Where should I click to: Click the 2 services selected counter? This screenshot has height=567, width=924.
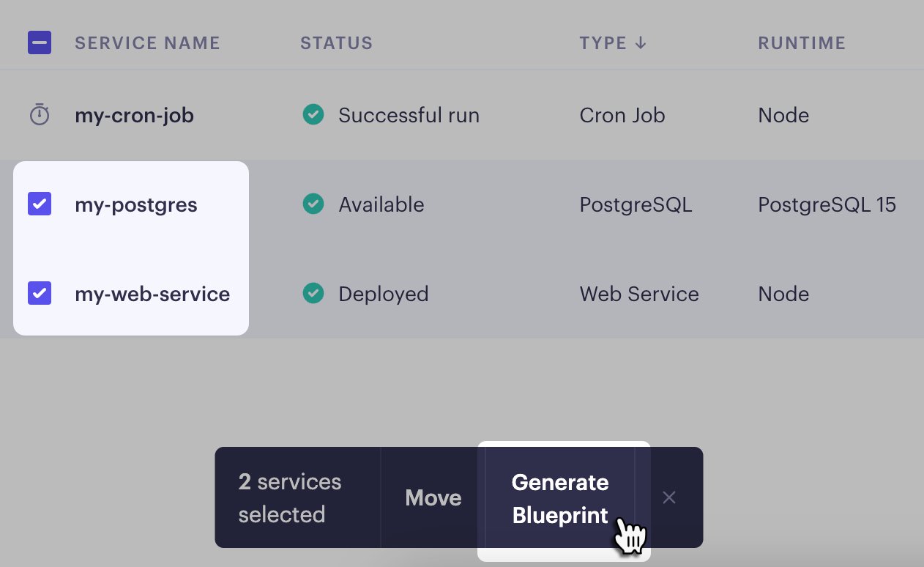289,497
